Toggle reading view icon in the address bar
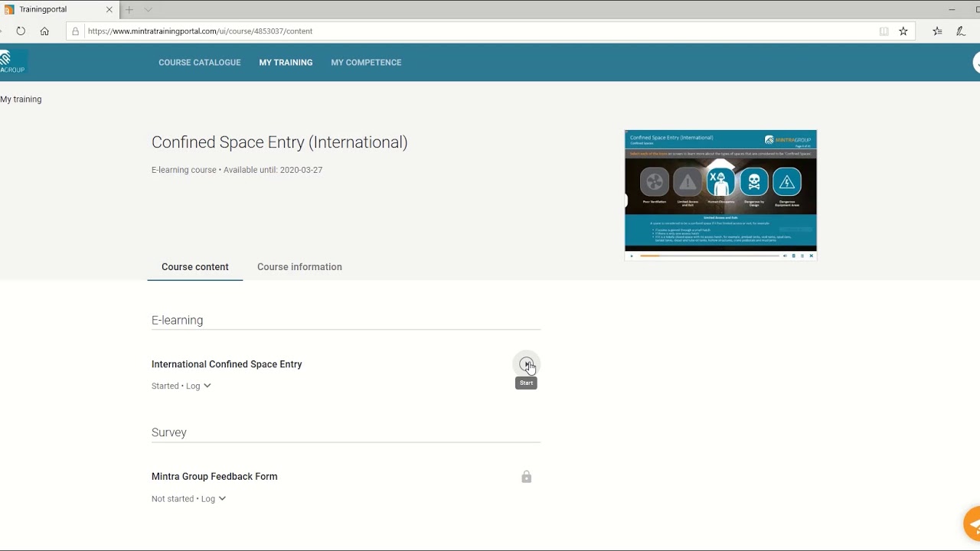 [x=884, y=31]
